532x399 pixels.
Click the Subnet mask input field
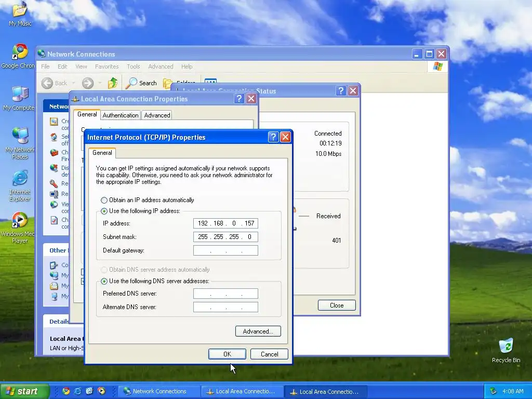(225, 237)
